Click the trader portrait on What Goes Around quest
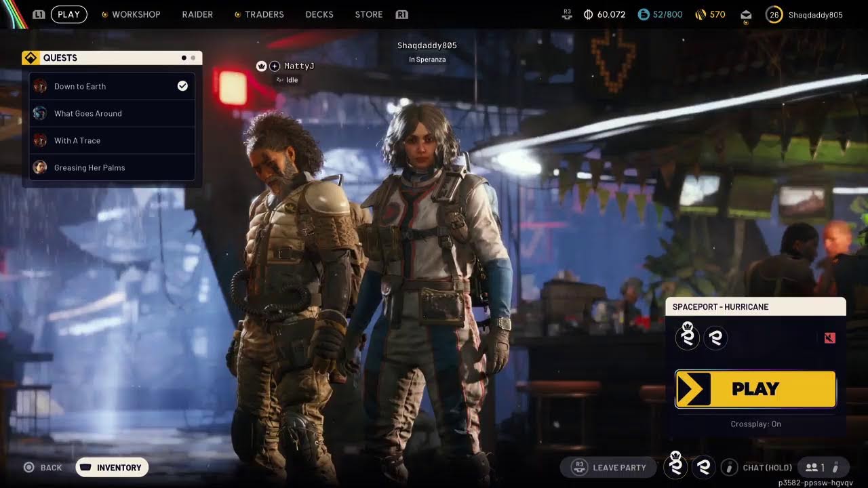The height and width of the screenshot is (488, 868). point(40,113)
